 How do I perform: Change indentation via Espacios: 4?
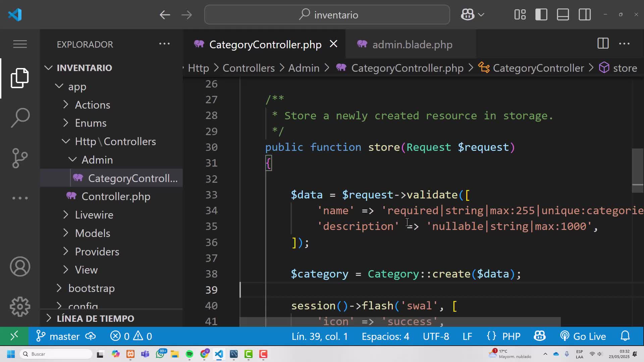(x=385, y=336)
